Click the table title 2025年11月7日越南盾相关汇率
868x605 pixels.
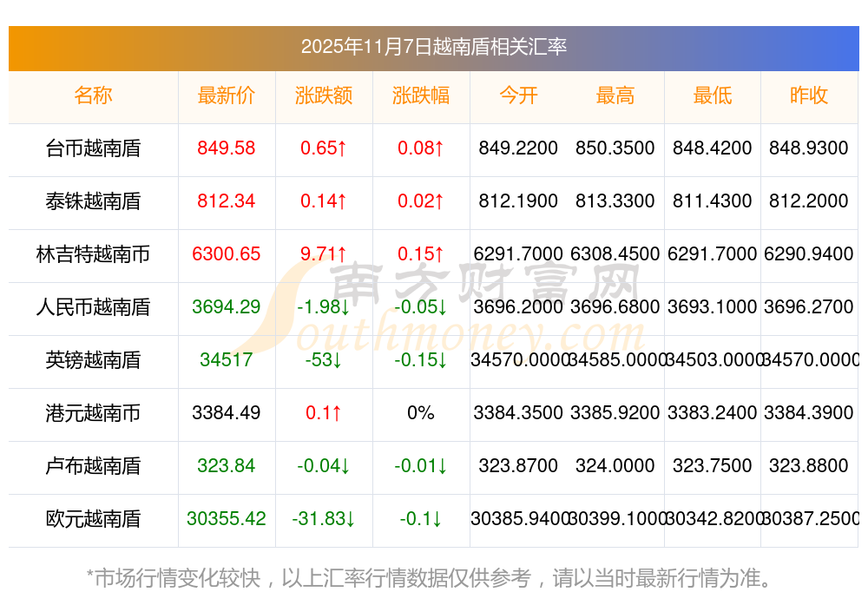(x=434, y=47)
